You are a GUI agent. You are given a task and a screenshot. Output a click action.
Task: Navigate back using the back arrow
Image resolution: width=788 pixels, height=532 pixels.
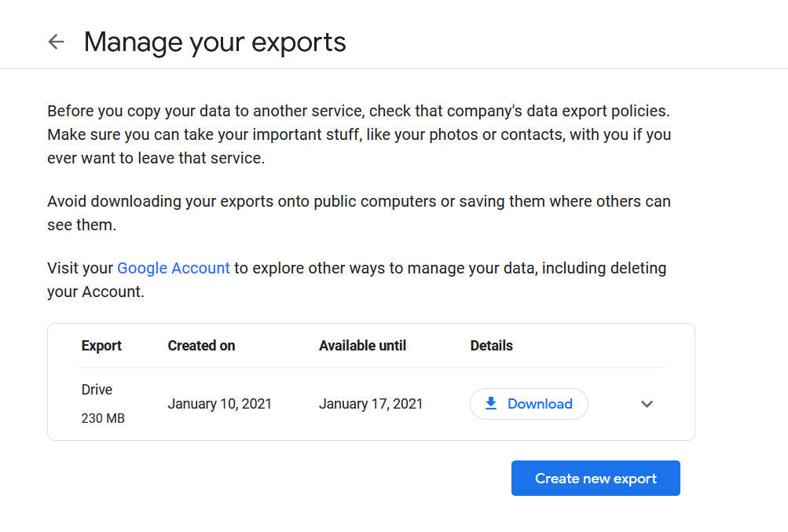56,42
